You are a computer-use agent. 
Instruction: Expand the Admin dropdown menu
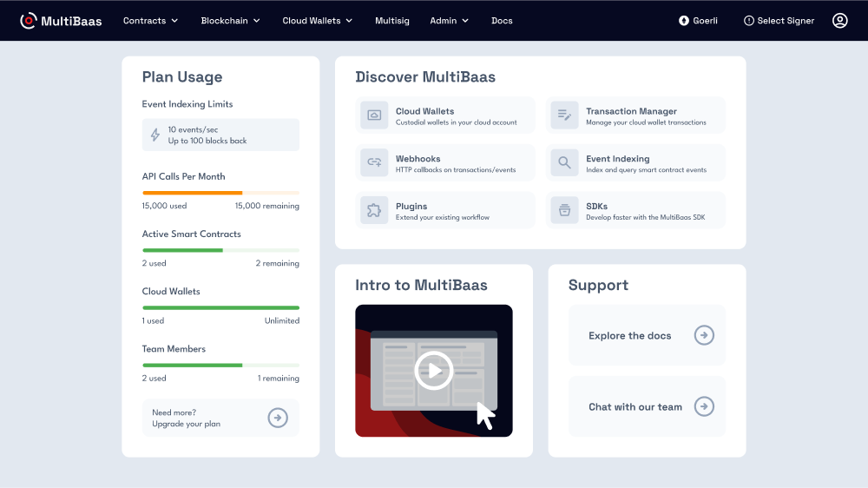coord(449,20)
